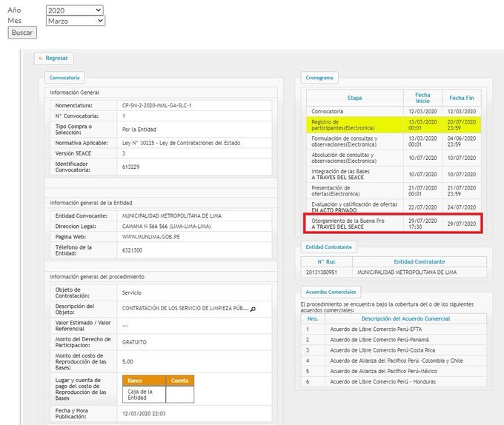Viewport: 504px width, 425px height.
Task: Click publication date 12/03/2020 22:03
Action: pyautogui.click(x=144, y=413)
